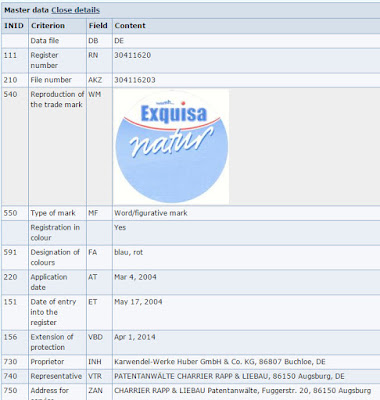Click the VTR field code
Viewport: 380px width, 400px height.
pyautogui.click(x=95, y=376)
